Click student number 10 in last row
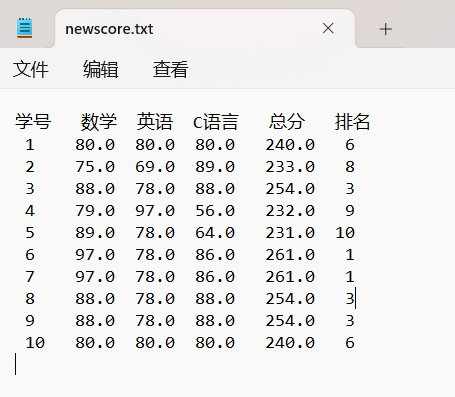 coord(35,343)
